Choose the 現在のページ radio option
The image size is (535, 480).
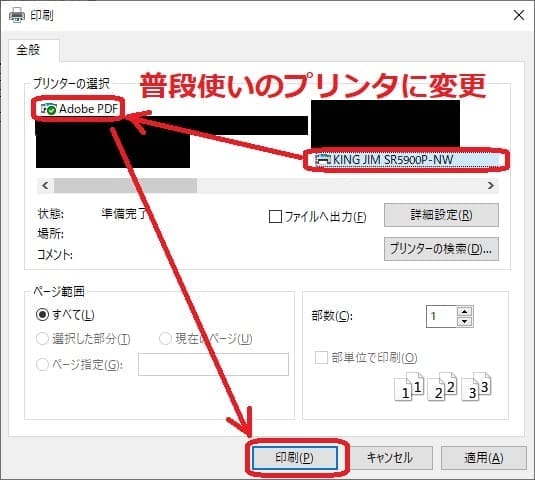(x=165, y=339)
